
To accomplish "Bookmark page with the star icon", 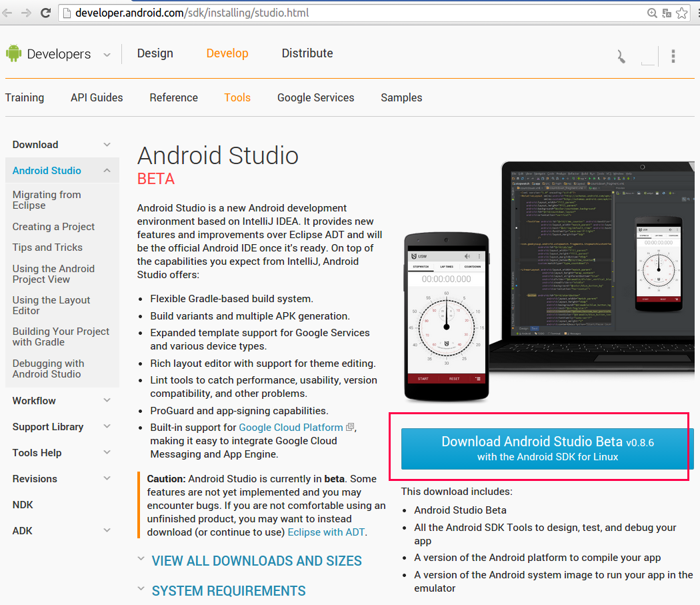I will point(682,13).
